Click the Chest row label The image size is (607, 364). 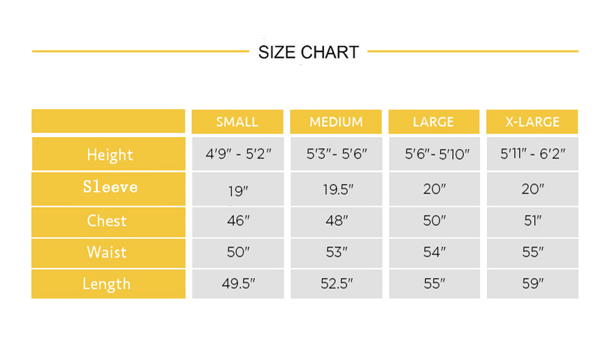[109, 222]
